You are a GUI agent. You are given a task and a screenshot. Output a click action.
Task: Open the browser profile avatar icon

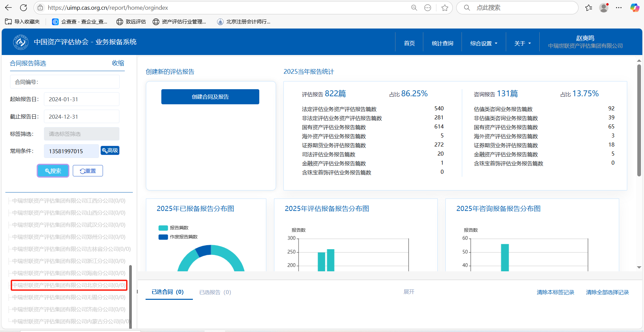[x=604, y=8]
